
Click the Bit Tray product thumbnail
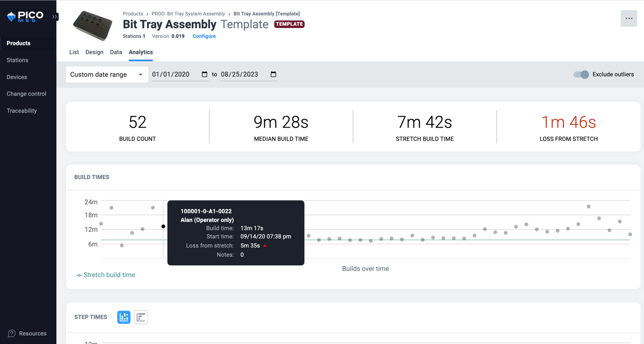[x=92, y=25]
